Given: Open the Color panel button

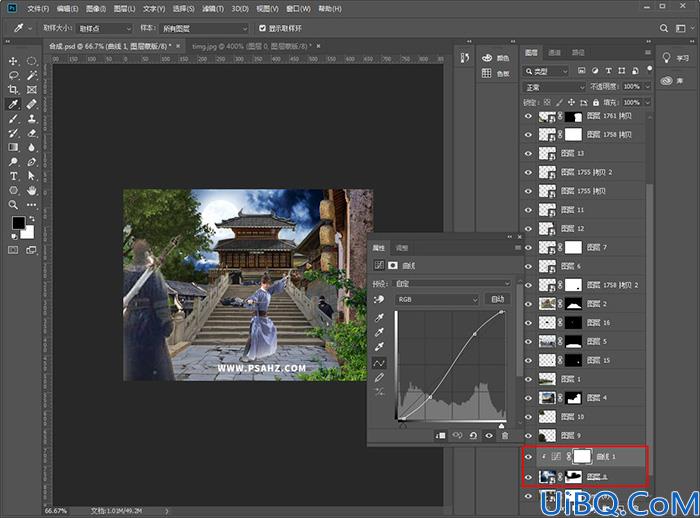Looking at the screenshot, I should point(495,58).
